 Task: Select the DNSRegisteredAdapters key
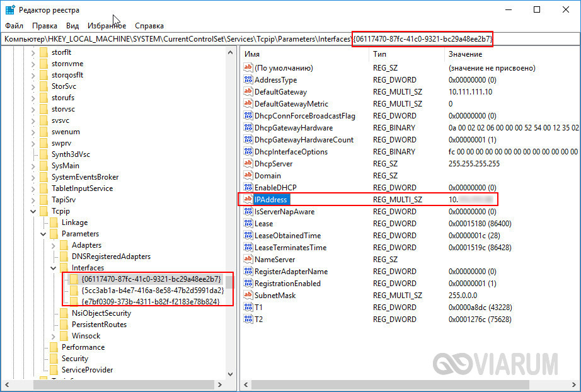(x=111, y=257)
